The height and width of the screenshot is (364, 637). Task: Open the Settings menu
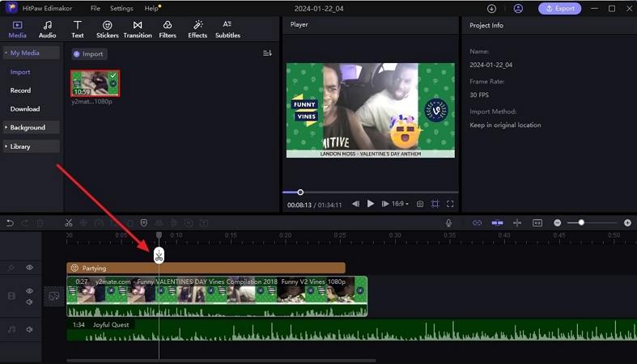[121, 8]
